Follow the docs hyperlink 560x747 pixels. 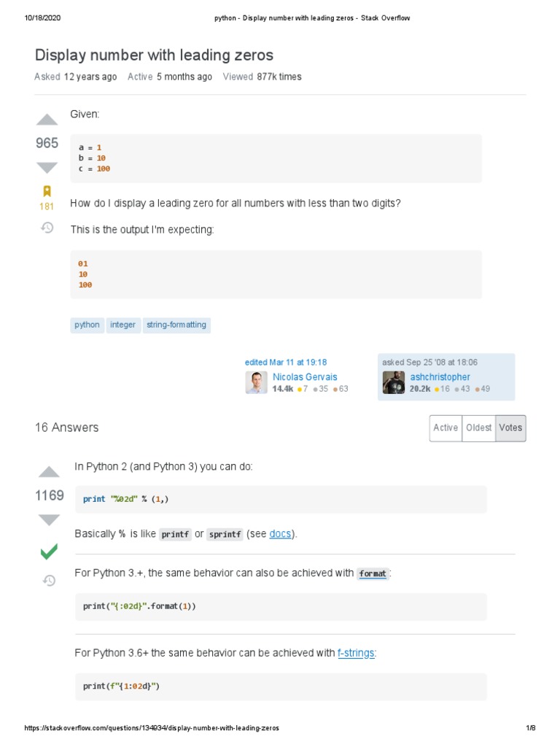[x=281, y=534]
